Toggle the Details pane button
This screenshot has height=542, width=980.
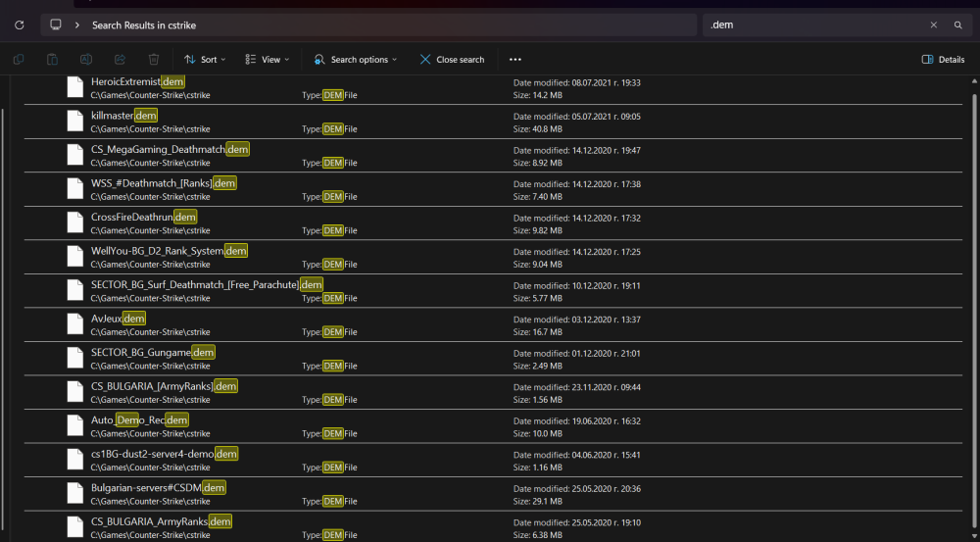click(x=943, y=60)
